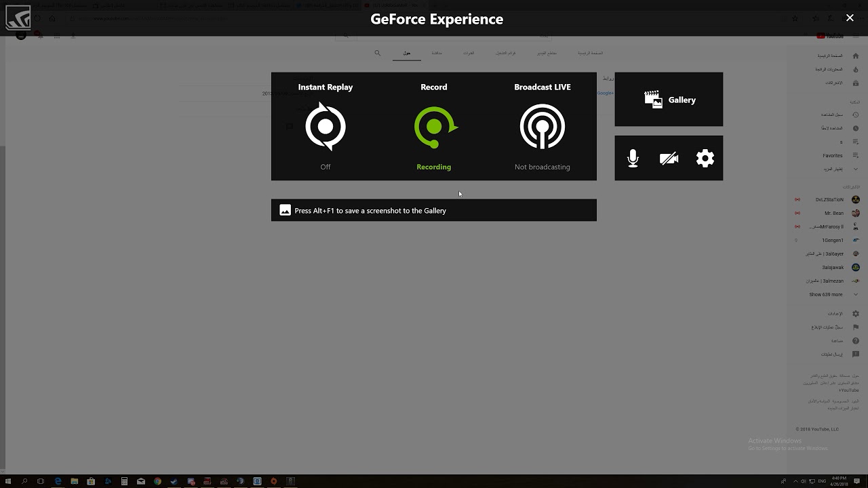Close the GeForce Experience overlay
Image resolution: width=868 pixels, height=488 pixels.
pyautogui.click(x=850, y=18)
